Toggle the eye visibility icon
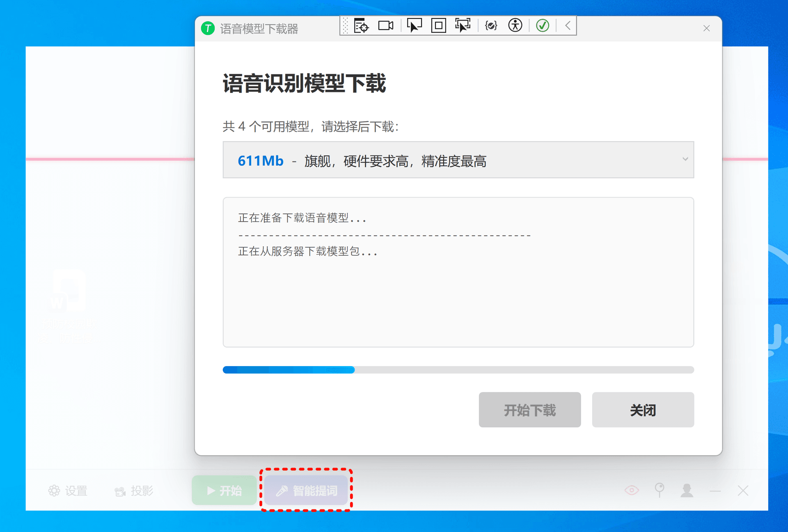This screenshot has width=788, height=532. click(632, 491)
